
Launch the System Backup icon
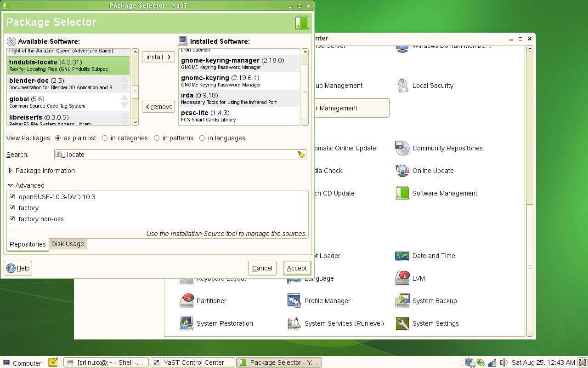[402, 301]
